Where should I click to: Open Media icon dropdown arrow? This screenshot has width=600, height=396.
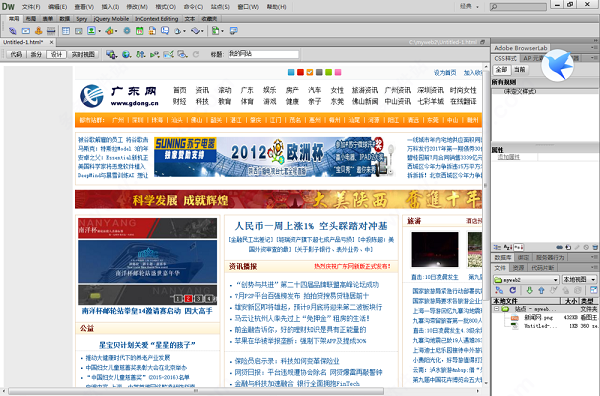(116, 31)
